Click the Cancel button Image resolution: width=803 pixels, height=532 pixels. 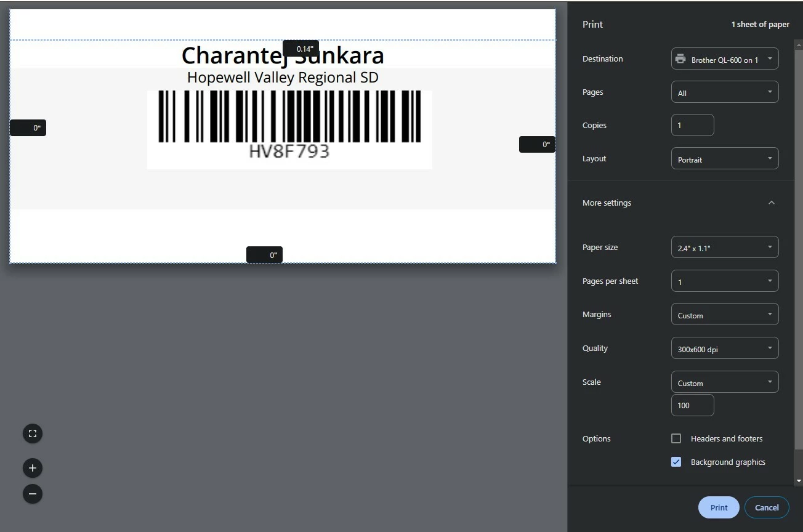point(767,507)
